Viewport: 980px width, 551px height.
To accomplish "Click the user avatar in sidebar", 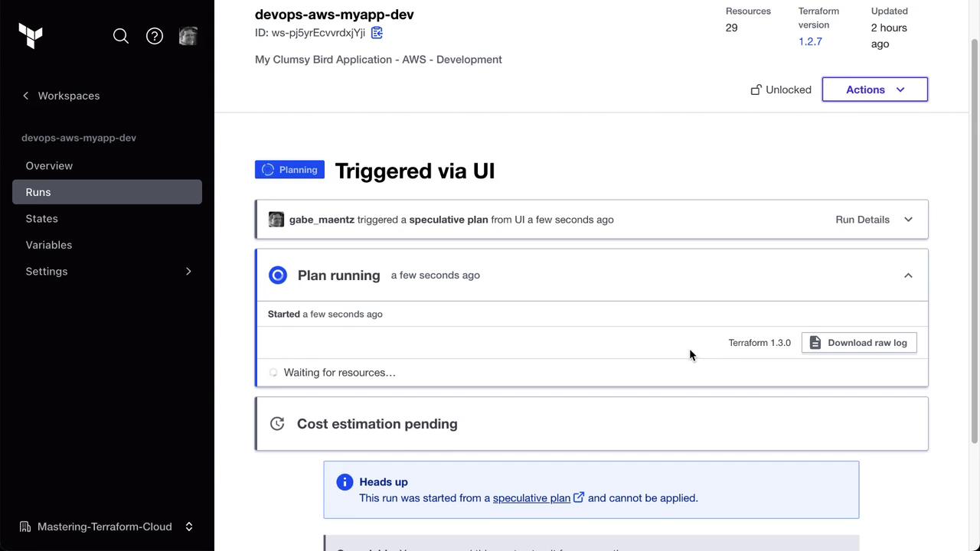I will (x=188, y=36).
